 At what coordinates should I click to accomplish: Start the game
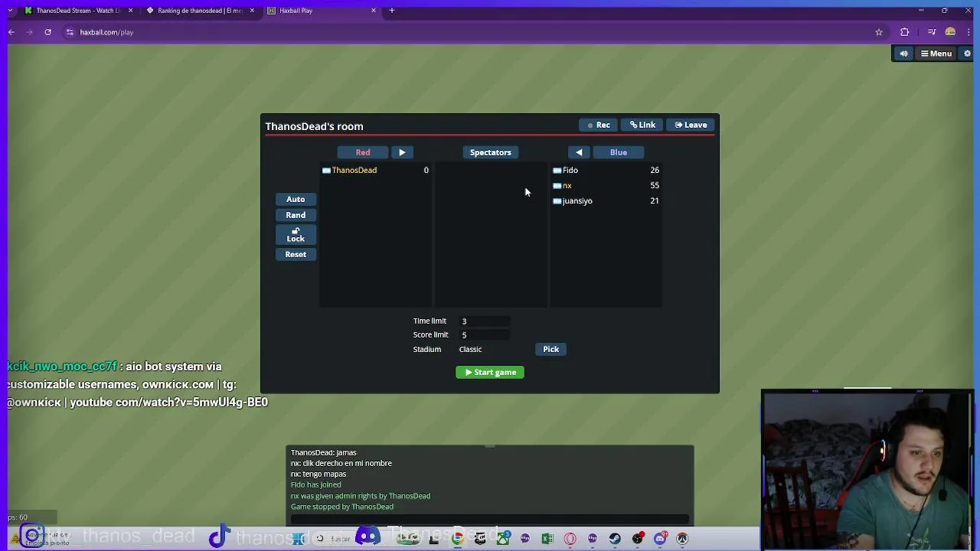point(490,372)
